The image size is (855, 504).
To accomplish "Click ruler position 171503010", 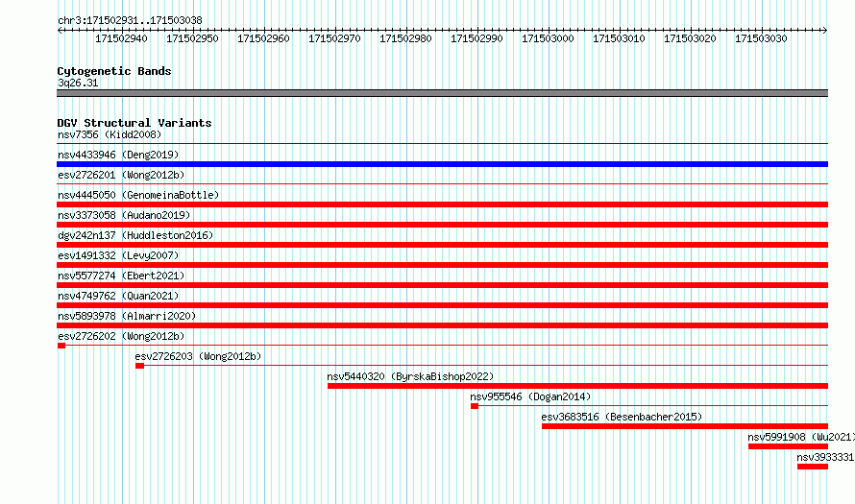I will click(619, 38).
